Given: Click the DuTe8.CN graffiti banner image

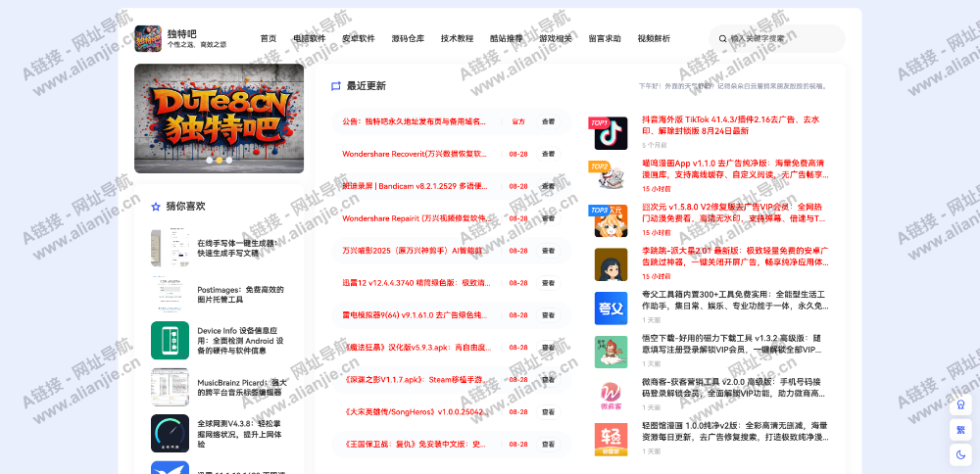Looking at the screenshot, I should click(220, 118).
